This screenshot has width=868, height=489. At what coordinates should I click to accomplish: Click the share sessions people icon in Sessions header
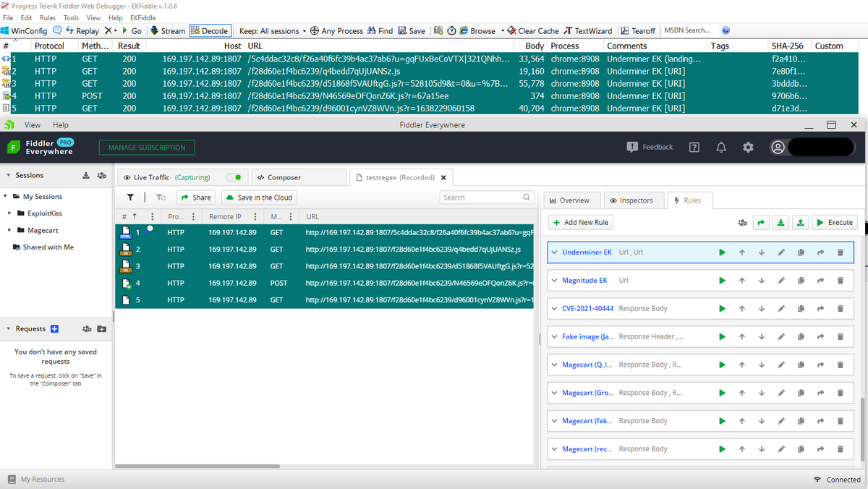click(x=101, y=176)
